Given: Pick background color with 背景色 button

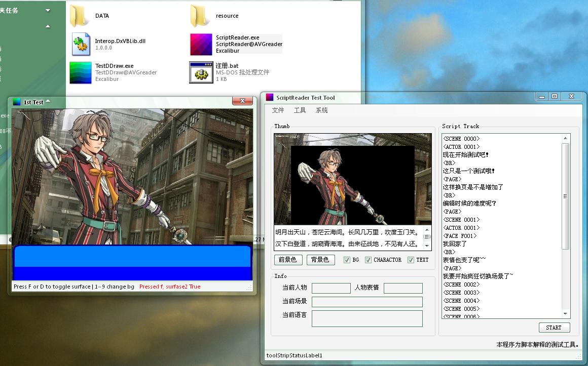Looking at the screenshot, I should [320, 260].
